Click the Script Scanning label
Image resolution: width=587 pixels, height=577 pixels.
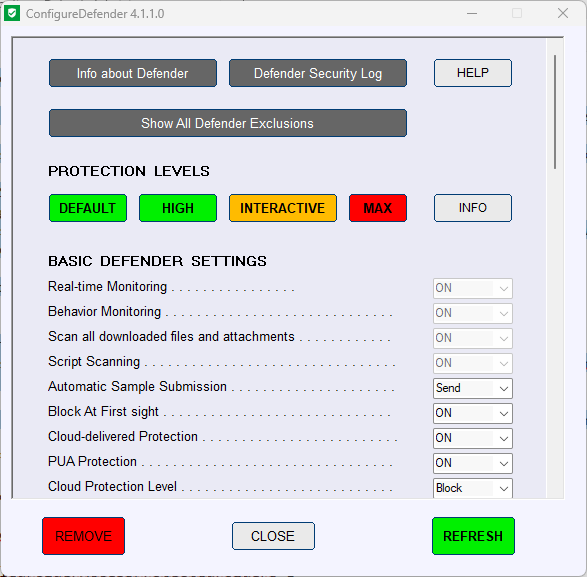(94, 362)
